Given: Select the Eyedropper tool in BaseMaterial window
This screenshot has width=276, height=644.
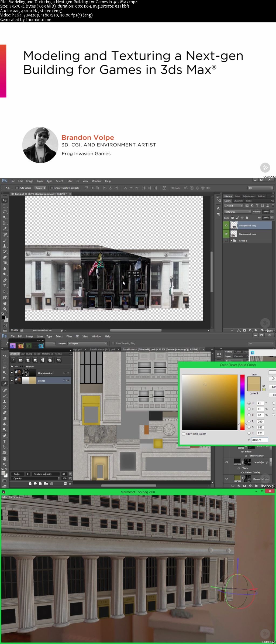Looking at the screenshot, I should [x=5, y=384].
